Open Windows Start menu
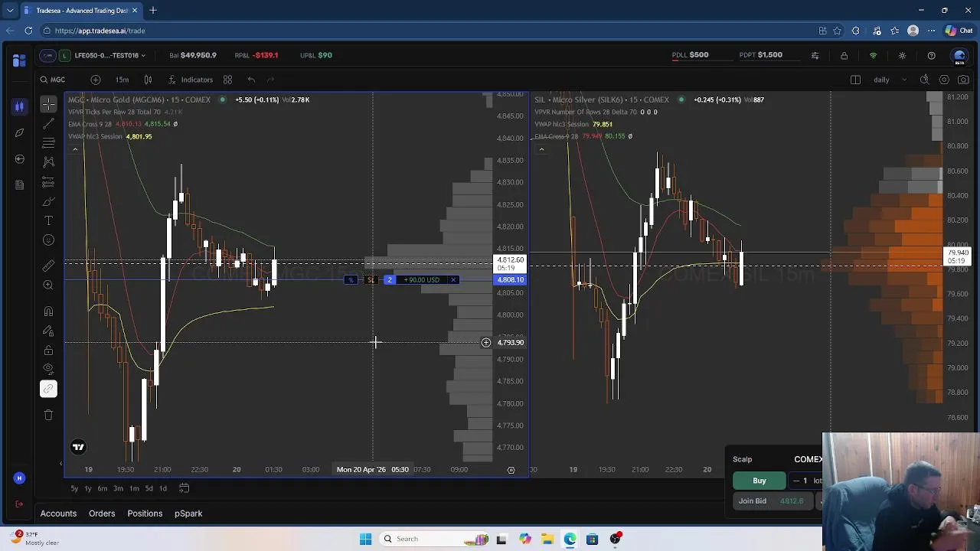The width and height of the screenshot is (980, 551). 365,539
